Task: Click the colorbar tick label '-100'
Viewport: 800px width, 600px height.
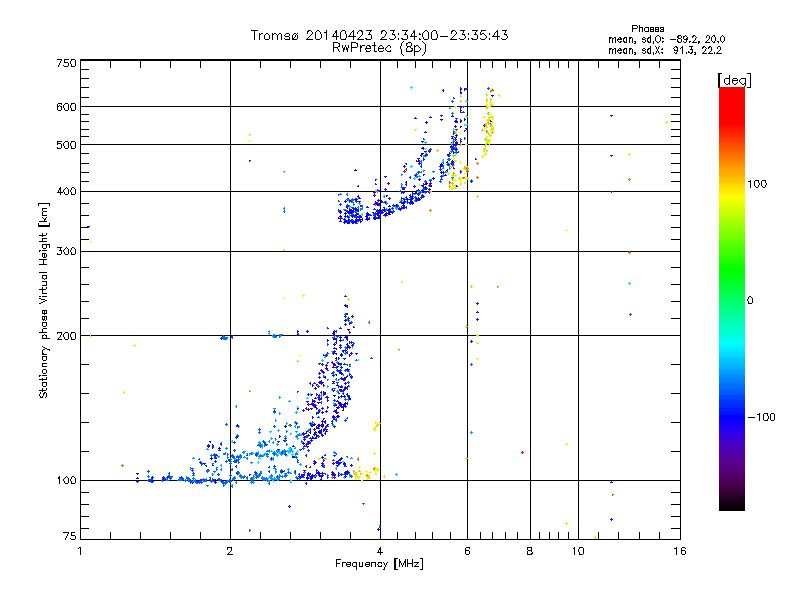Action: 761,417
